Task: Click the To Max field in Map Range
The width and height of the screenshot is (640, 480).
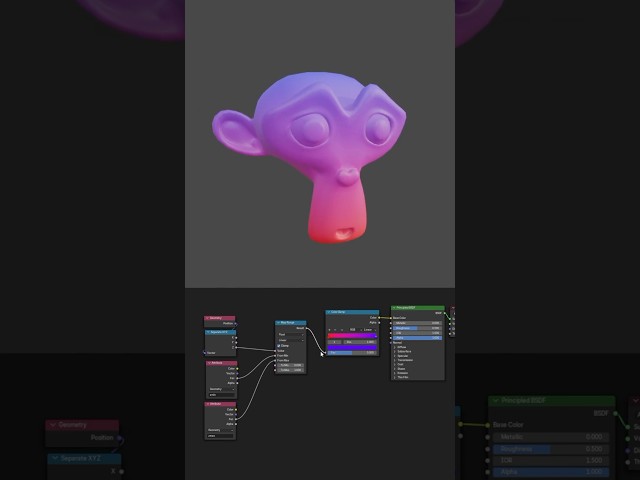Action: pos(291,370)
